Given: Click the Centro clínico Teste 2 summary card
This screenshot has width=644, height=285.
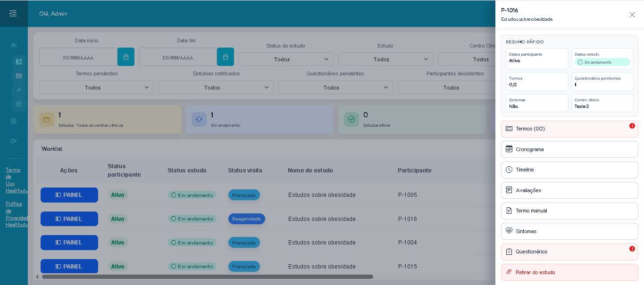Looking at the screenshot, I should [x=602, y=103].
